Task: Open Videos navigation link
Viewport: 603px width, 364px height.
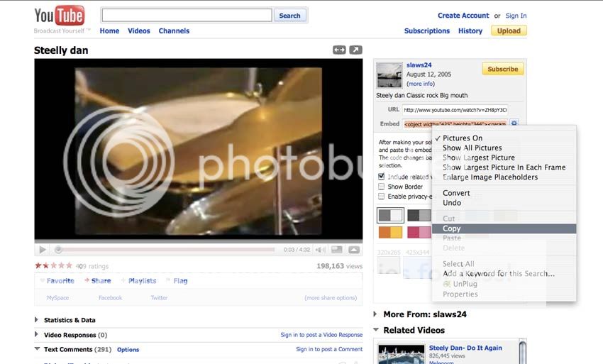Action: click(139, 31)
